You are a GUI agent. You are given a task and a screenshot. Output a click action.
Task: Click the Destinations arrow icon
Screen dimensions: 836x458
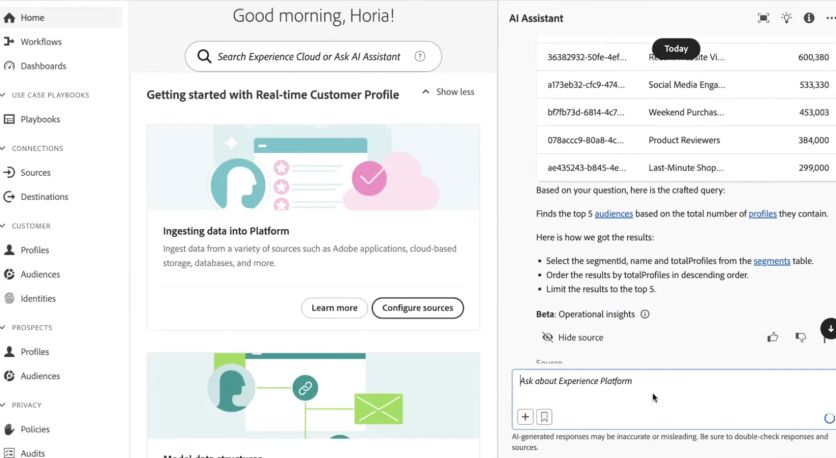[x=9, y=197]
